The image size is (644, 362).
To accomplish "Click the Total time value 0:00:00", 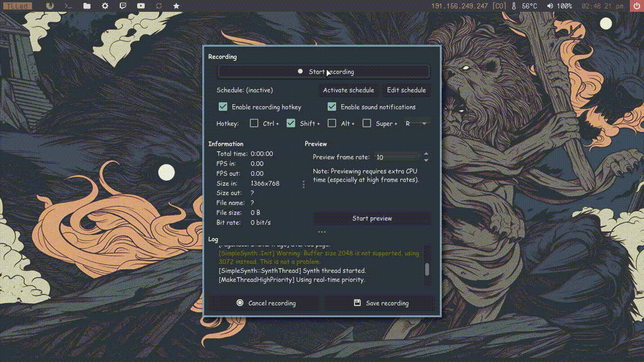I will tap(262, 154).
